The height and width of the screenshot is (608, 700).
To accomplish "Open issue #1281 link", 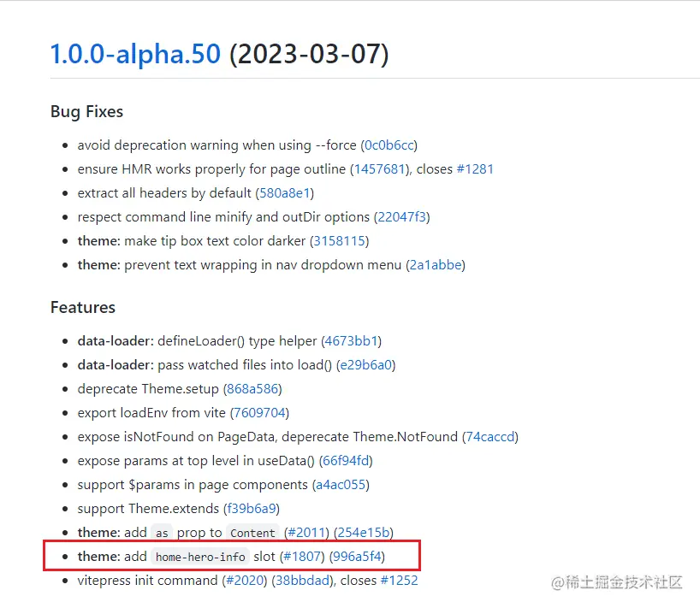I will pyautogui.click(x=475, y=169).
